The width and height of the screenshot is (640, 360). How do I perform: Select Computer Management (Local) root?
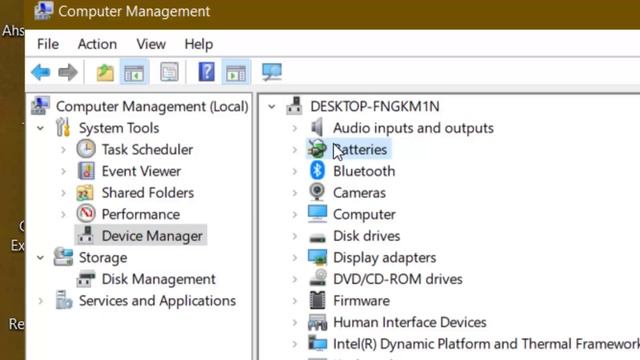(x=152, y=107)
